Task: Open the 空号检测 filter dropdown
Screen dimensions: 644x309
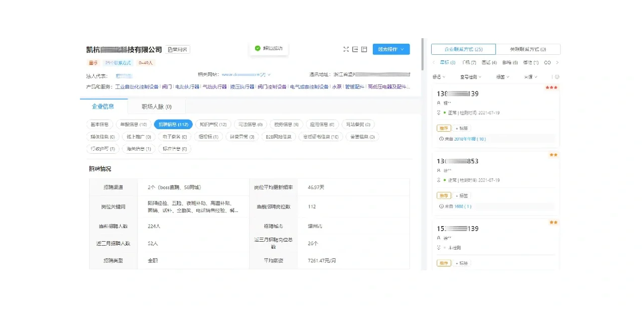Action: (x=471, y=77)
